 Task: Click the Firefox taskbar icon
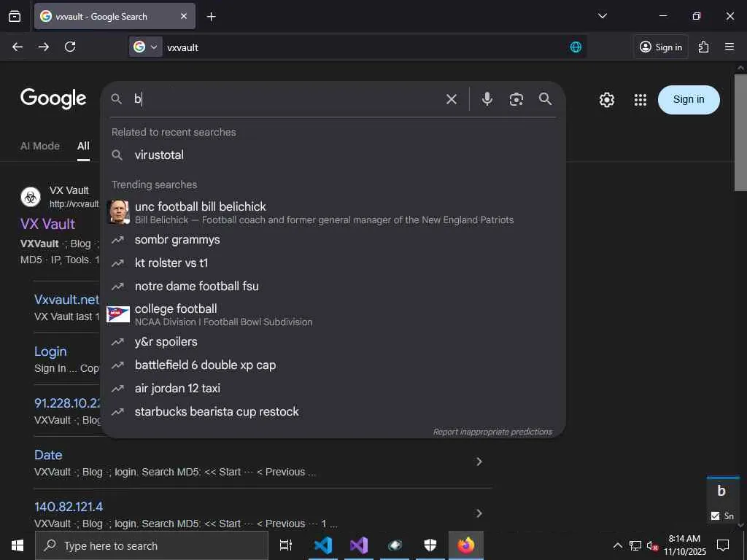coord(466,545)
